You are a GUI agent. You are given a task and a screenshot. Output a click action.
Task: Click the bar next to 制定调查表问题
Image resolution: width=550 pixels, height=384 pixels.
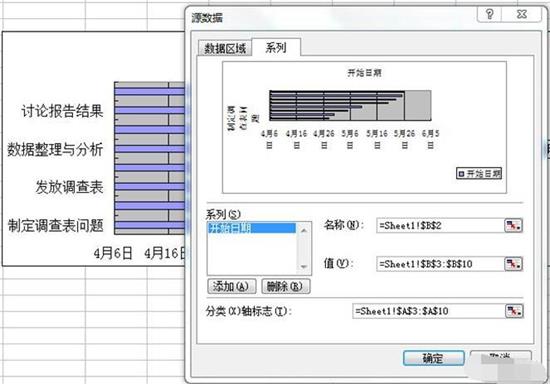click(x=150, y=225)
